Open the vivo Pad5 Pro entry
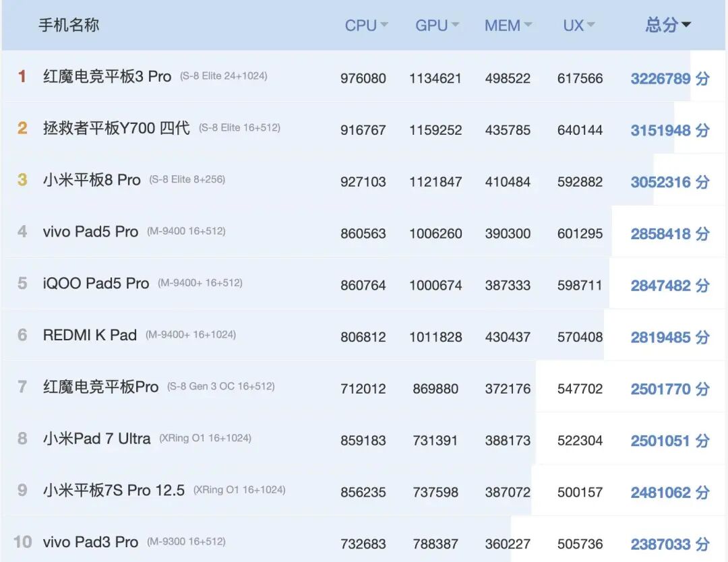This screenshot has width=728, height=562. 90,231
